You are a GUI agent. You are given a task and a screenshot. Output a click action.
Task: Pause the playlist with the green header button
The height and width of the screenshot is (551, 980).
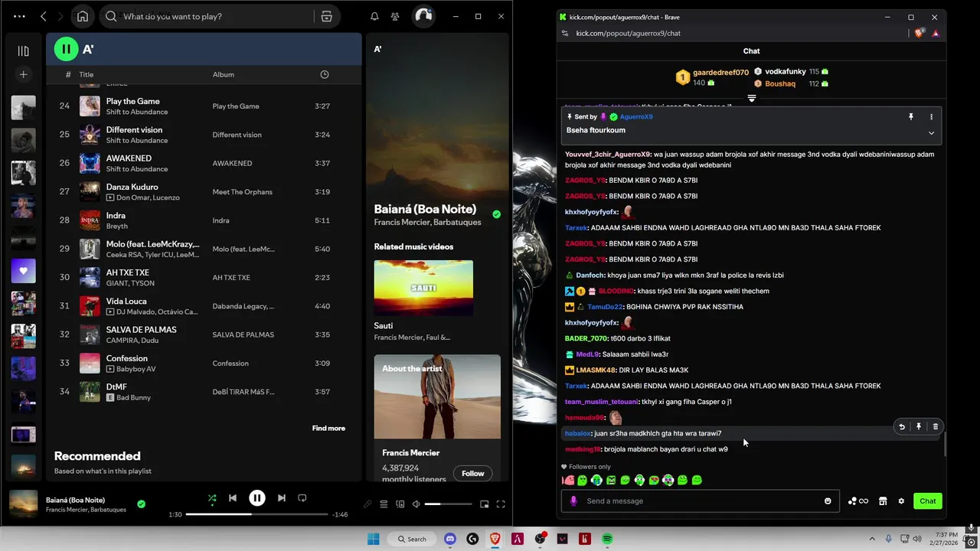coord(66,49)
